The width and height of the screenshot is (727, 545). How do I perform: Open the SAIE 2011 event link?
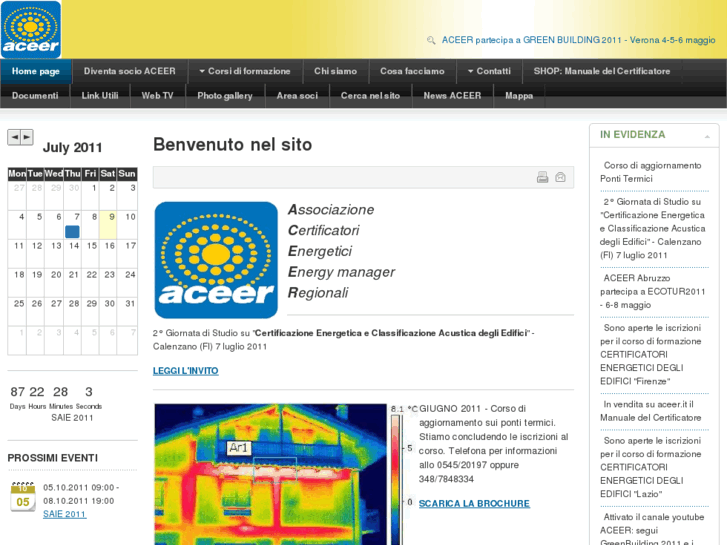tap(64, 514)
